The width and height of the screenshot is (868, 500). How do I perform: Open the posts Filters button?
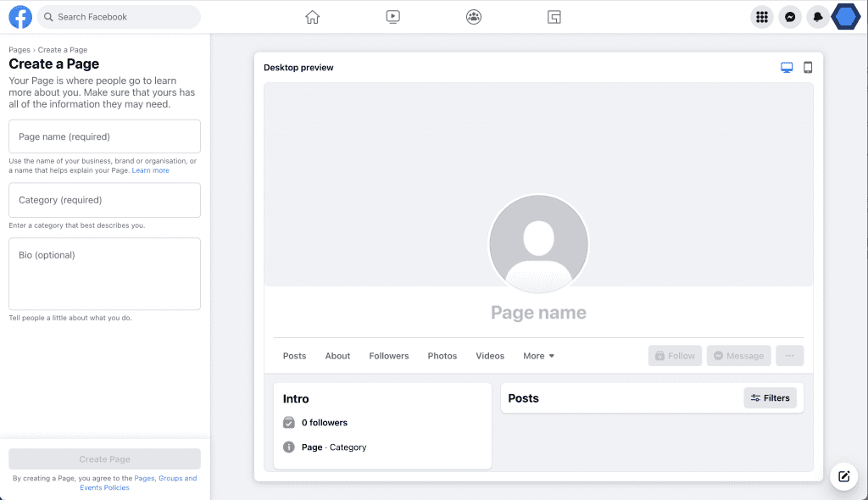click(x=770, y=397)
